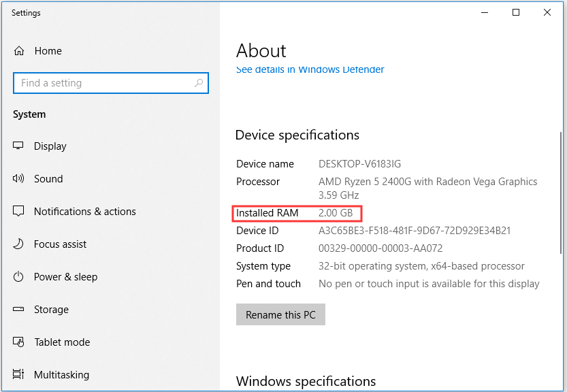Click the search magnifier icon

[x=198, y=82]
